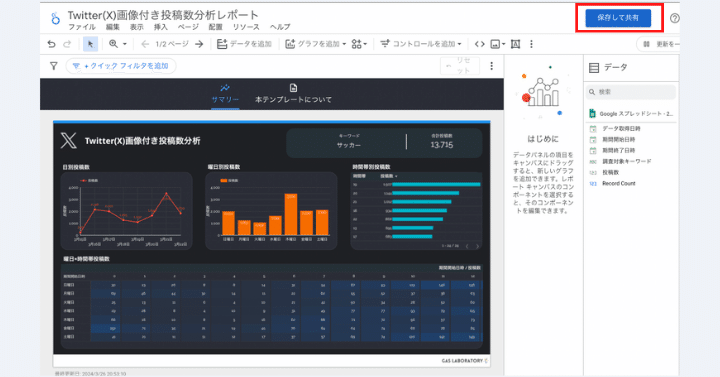Click the 曜日別投稿数 bar chart
The height and width of the screenshot is (377, 720).
tap(271, 211)
